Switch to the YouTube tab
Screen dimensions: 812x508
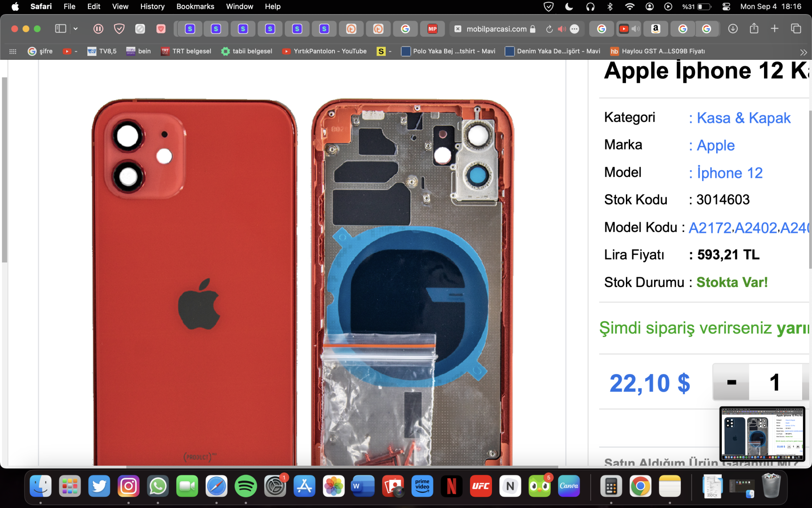click(624, 29)
